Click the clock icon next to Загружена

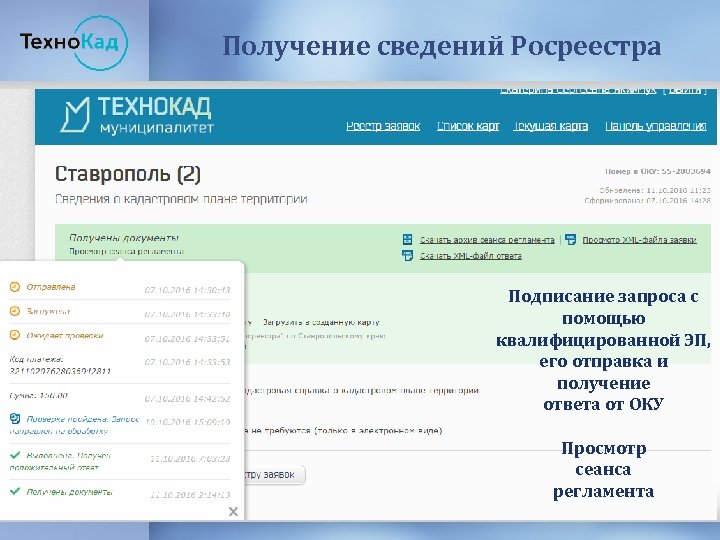15,311
